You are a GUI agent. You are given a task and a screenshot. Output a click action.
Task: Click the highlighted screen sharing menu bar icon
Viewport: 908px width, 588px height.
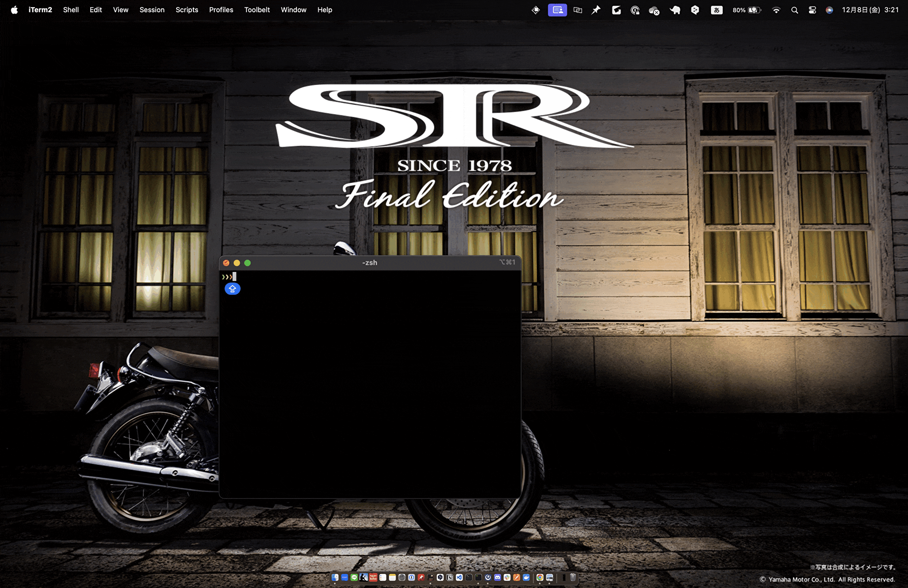pyautogui.click(x=557, y=10)
